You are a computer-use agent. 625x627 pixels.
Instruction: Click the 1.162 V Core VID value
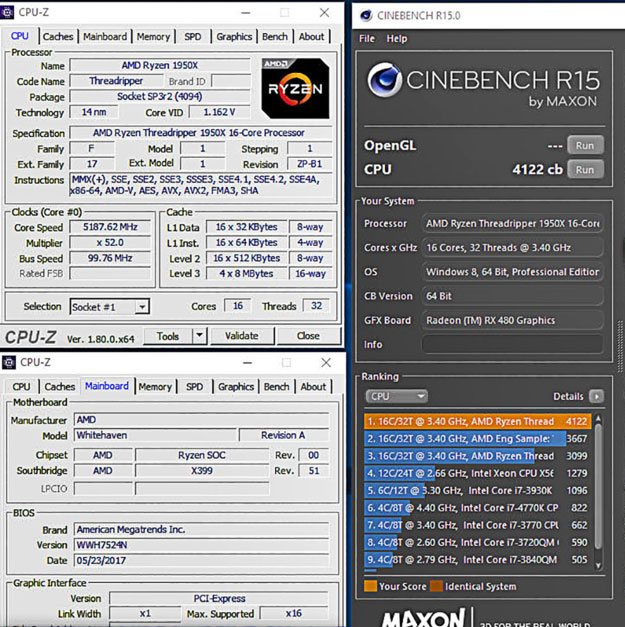[x=220, y=112]
